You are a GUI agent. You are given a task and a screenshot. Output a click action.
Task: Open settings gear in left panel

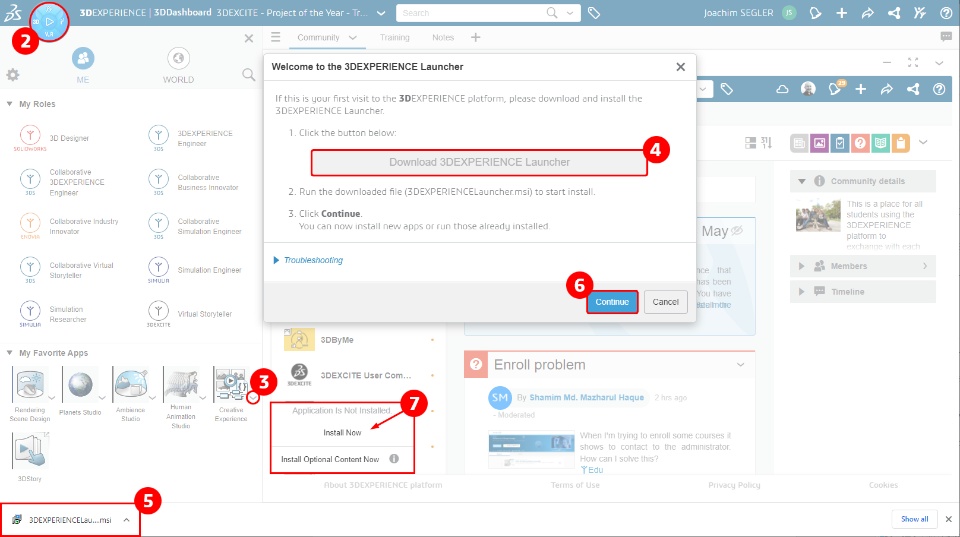[13, 75]
